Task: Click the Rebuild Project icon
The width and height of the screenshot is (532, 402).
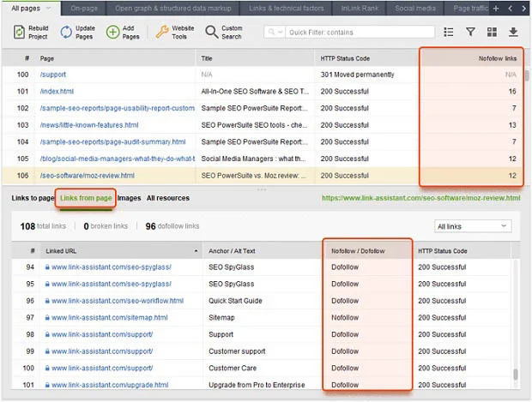Action: click(20, 32)
